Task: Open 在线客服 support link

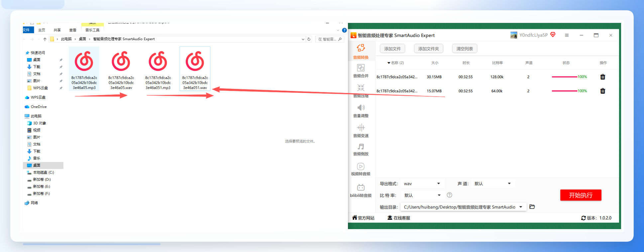Action: coord(399,218)
